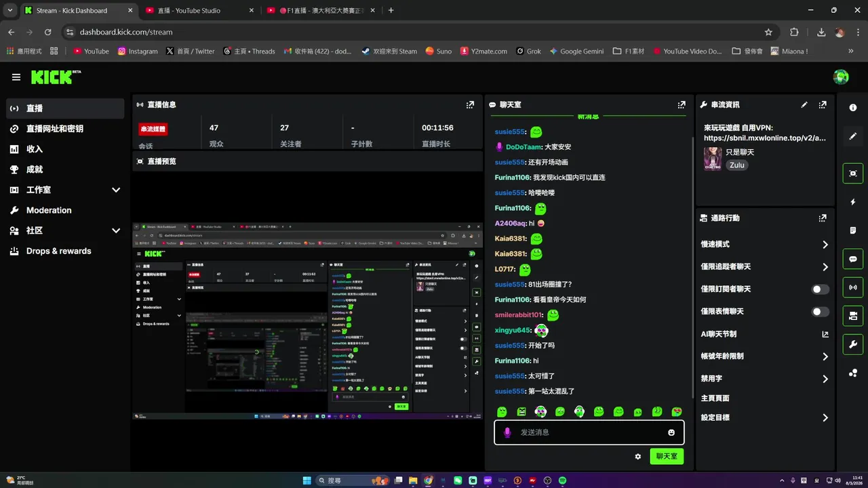Toggle the channel actions icon in right rail
Screen dimensions: 868x488
(853, 316)
